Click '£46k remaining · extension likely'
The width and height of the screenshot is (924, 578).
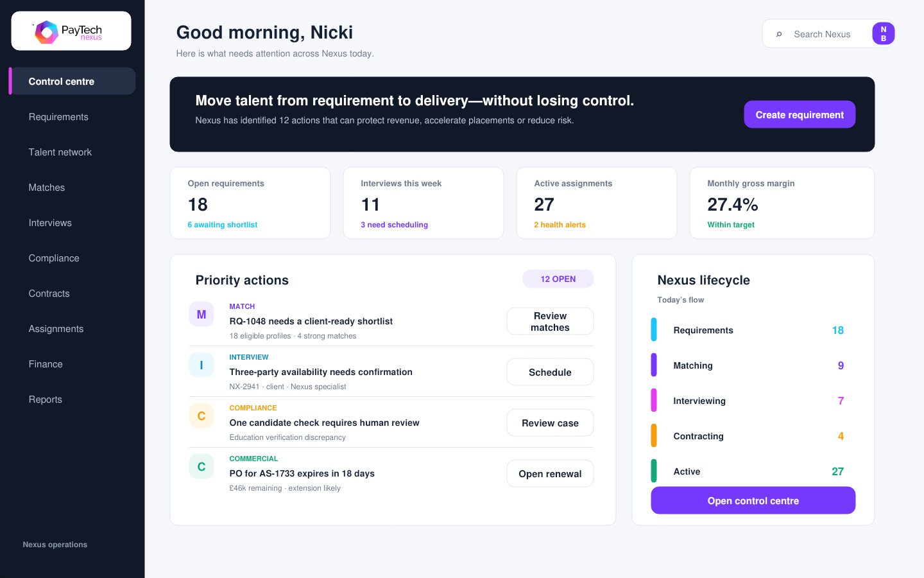click(285, 488)
